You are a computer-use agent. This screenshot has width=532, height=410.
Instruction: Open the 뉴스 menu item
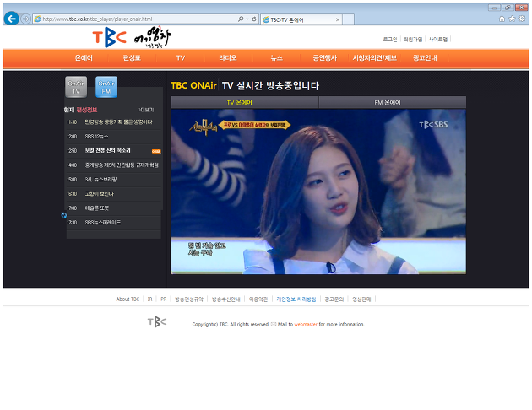click(276, 58)
